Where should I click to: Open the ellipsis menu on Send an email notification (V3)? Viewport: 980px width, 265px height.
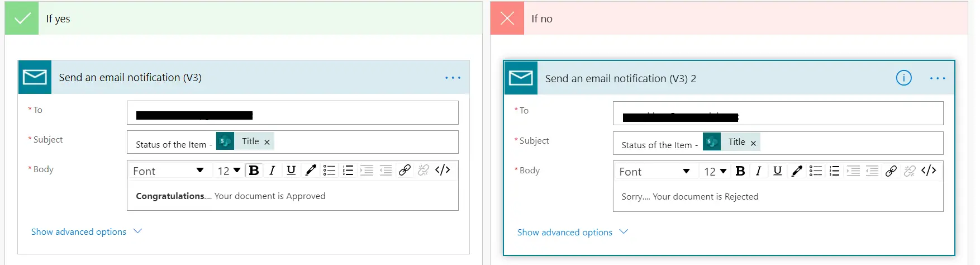pyautogui.click(x=453, y=78)
